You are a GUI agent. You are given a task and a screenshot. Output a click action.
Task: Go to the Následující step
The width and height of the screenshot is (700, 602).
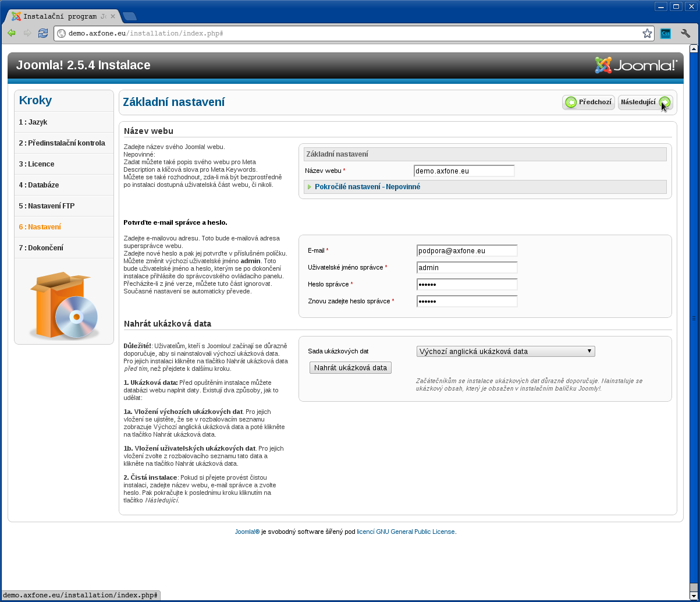(x=645, y=102)
